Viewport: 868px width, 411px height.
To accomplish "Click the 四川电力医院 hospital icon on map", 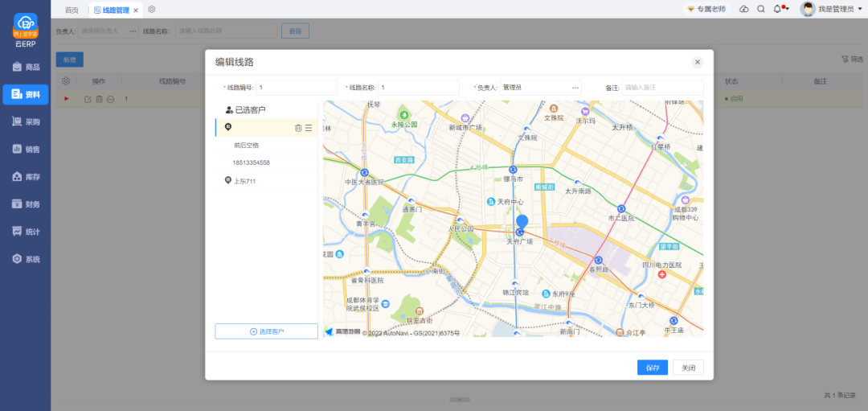I will coord(661,275).
